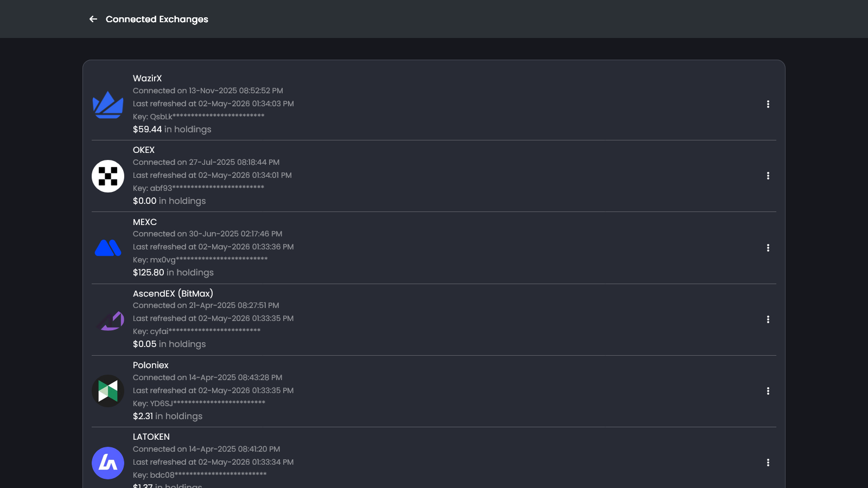Open the AscendEX three-dot menu
This screenshot has width=868, height=488.
[768, 319]
